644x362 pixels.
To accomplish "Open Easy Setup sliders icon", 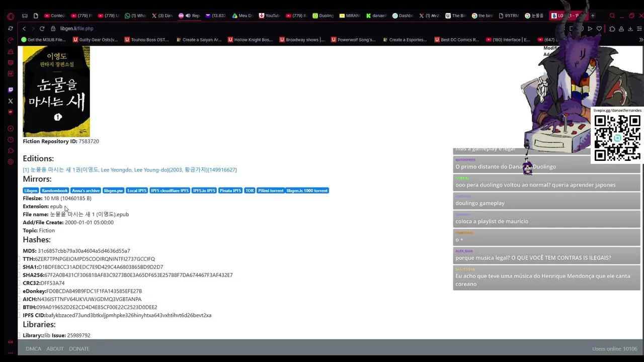I will point(638,29).
